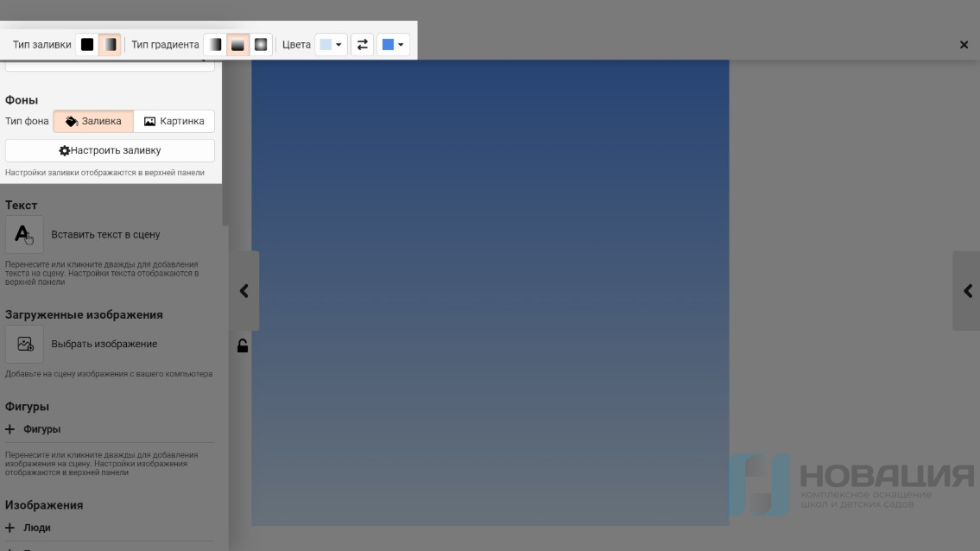Collapse the left sidebar with arrow
The width and height of the screenshot is (980, 551).
pos(243,291)
